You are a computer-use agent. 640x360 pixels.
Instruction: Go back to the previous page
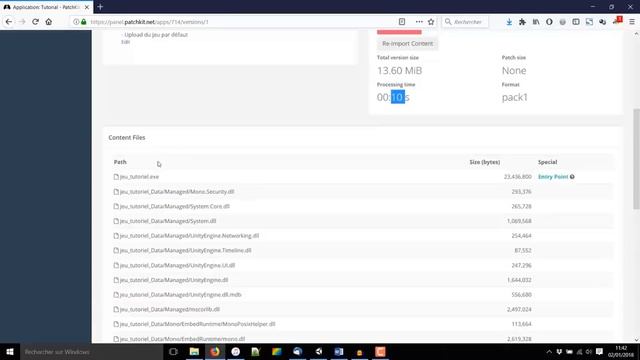[x=9, y=22]
